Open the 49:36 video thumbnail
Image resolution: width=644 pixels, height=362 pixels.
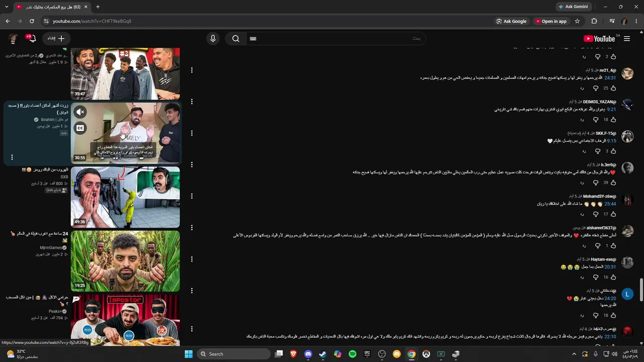coord(125,197)
